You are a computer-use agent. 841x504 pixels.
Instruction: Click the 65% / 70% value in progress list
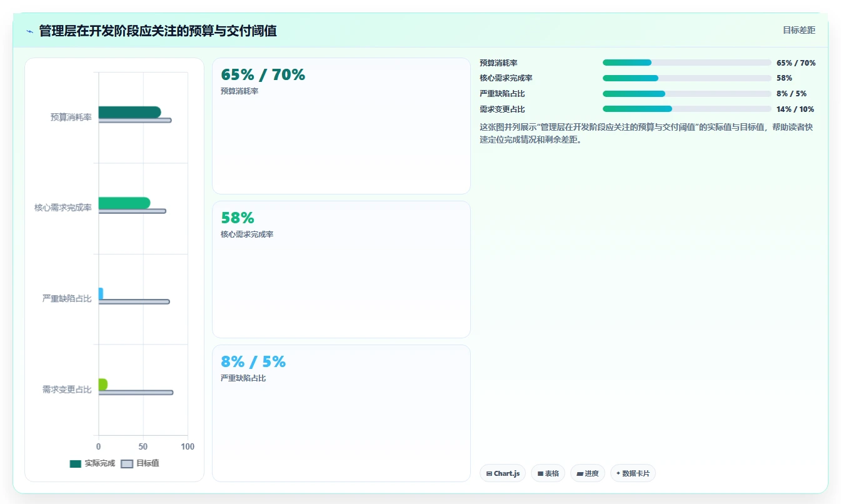[x=796, y=63]
